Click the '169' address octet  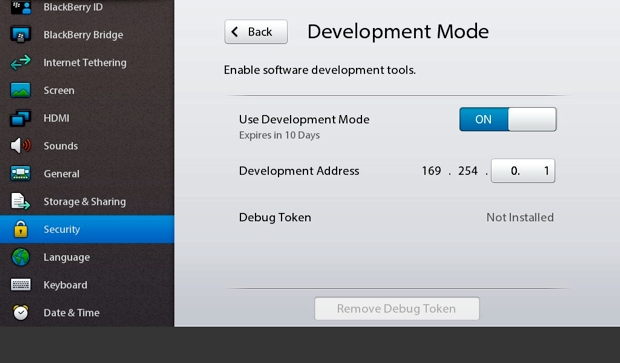pos(431,170)
